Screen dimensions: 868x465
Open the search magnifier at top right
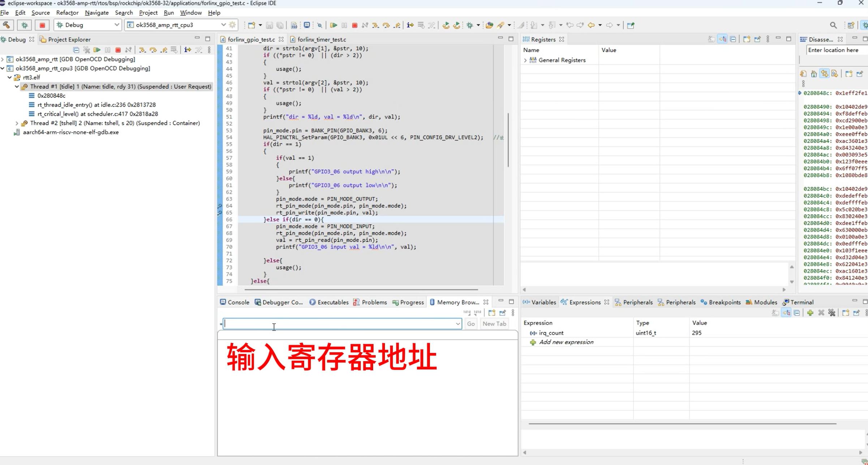[x=833, y=25]
